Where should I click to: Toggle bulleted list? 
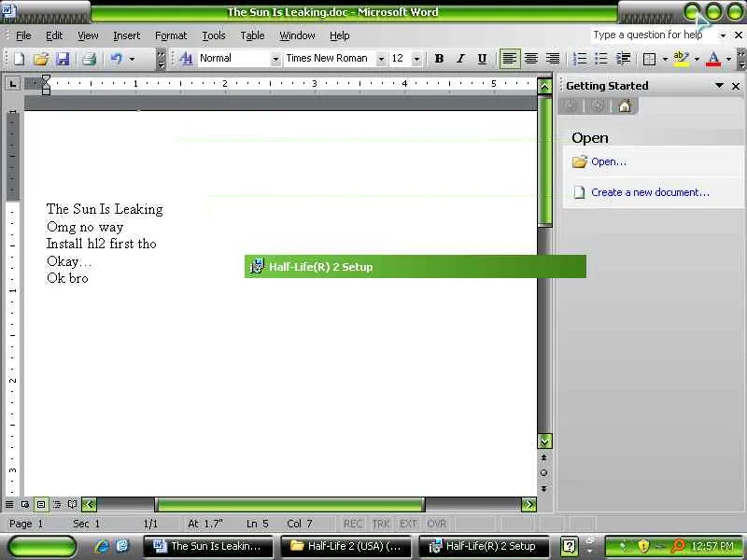coord(601,59)
